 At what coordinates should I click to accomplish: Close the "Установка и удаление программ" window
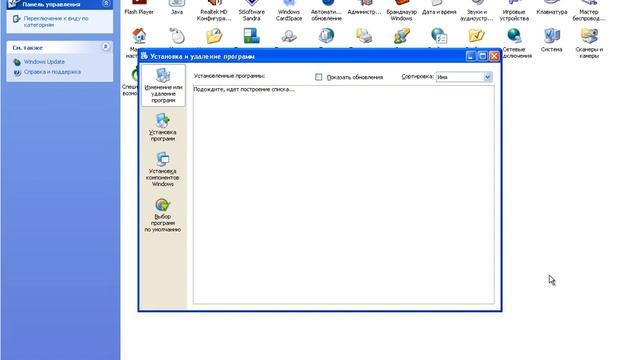(494, 56)
